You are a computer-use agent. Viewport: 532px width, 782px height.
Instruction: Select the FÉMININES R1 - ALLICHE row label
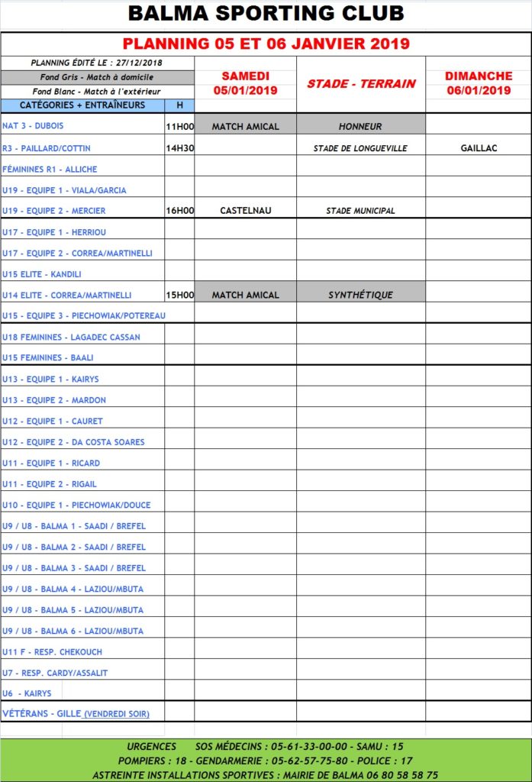[50, 170]
